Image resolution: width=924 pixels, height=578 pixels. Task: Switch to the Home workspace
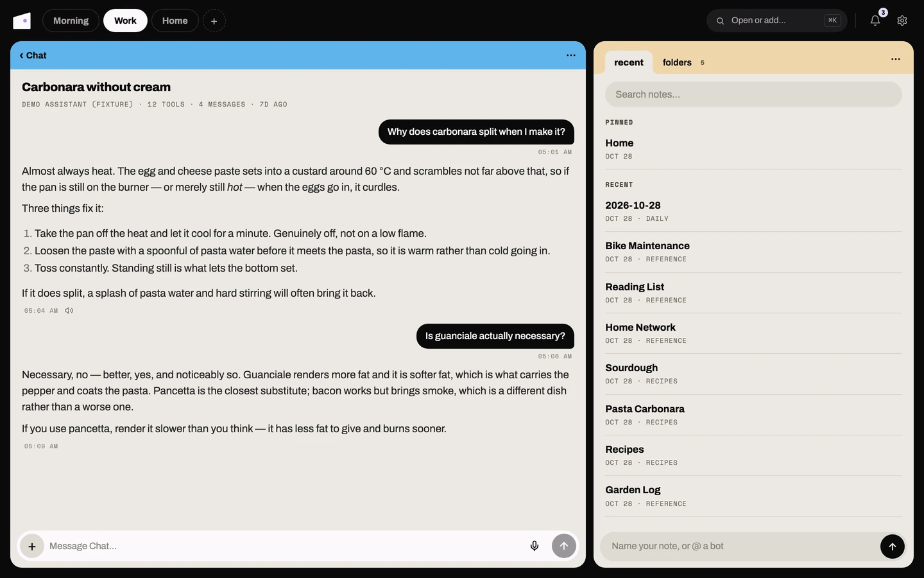(x=175, y=21)
